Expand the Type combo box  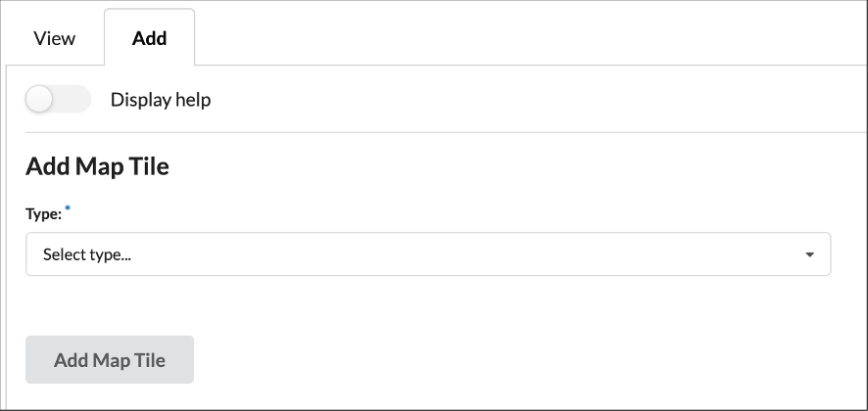point(427,254)
